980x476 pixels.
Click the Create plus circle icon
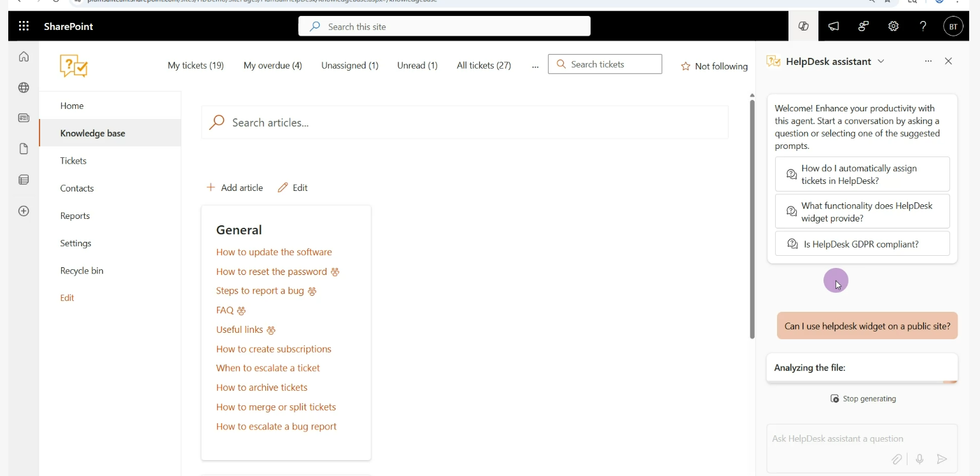[x=24, y=211]
